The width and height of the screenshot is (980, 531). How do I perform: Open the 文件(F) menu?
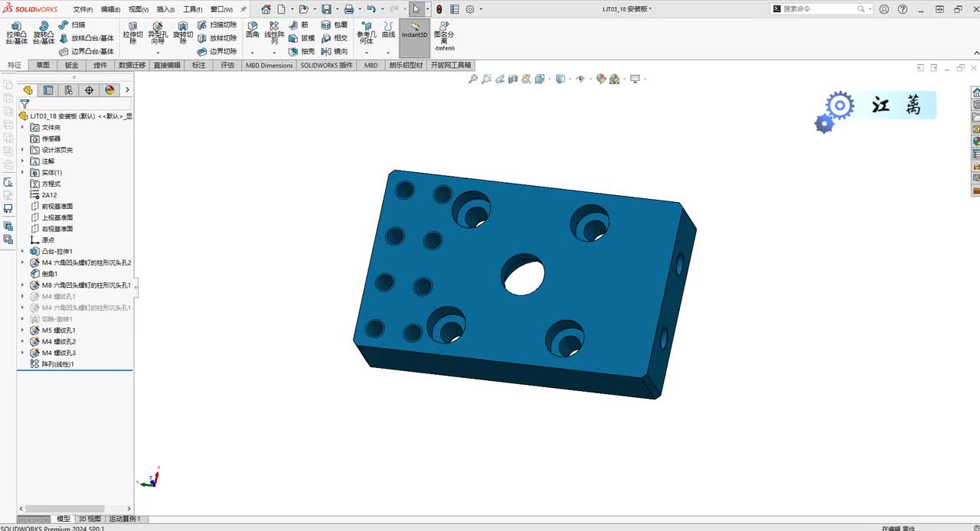(83, 9)
